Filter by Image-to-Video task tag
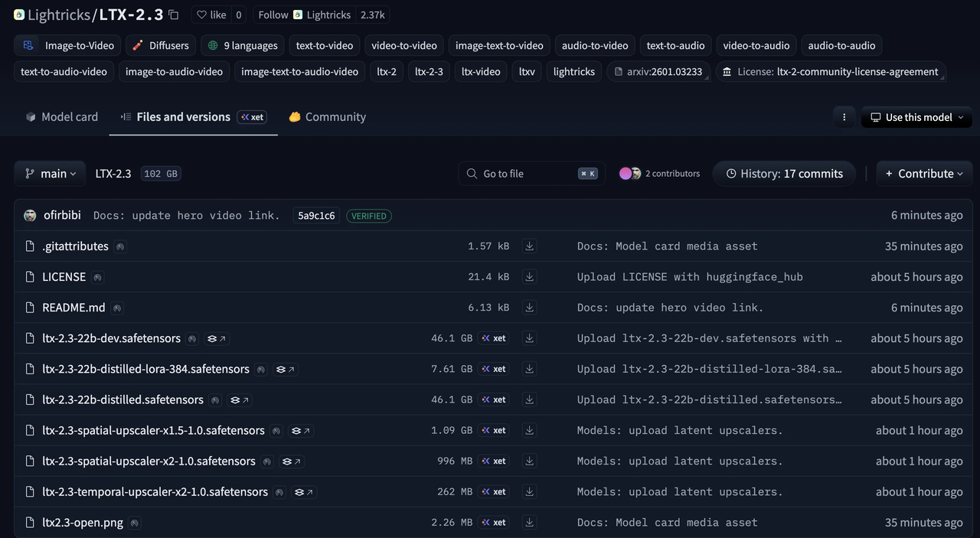 [68, 45]
